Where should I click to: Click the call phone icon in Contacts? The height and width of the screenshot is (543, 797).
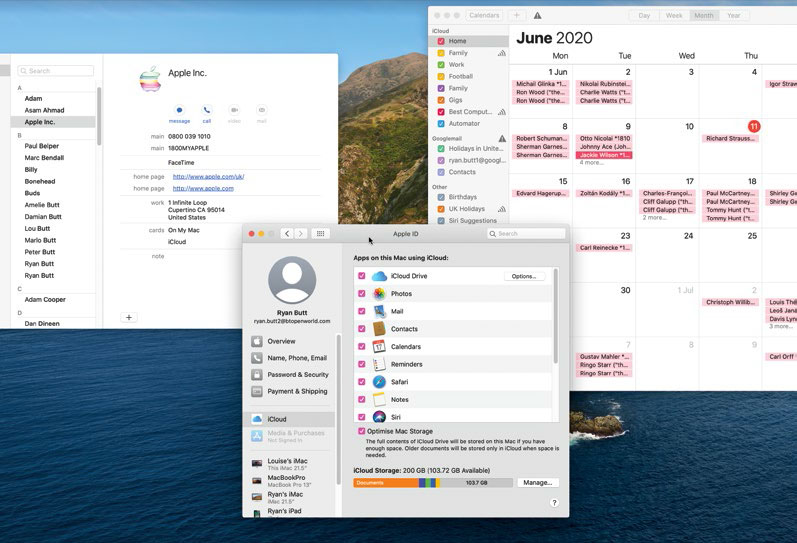[207, 110]
